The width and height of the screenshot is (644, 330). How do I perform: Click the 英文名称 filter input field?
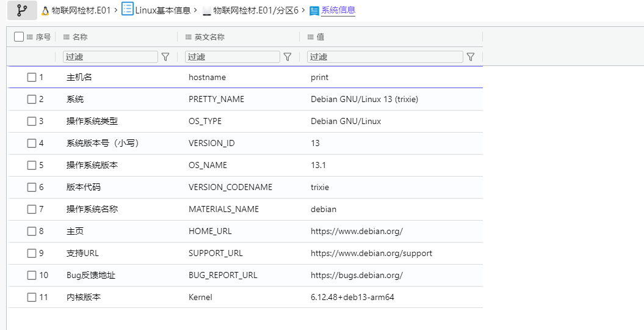click(x=233, y=57)
